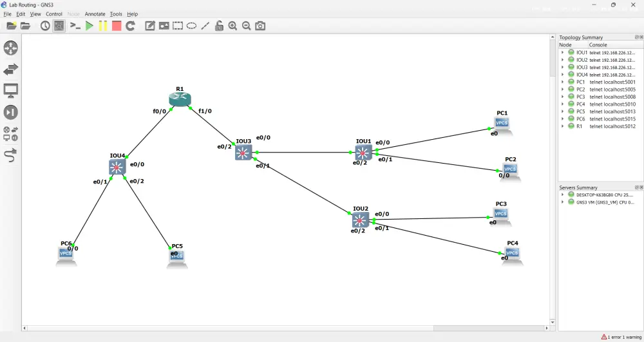This screenshot has width=644, height=342.
Task: Open the View menu
Action: [x=35, y=14]
